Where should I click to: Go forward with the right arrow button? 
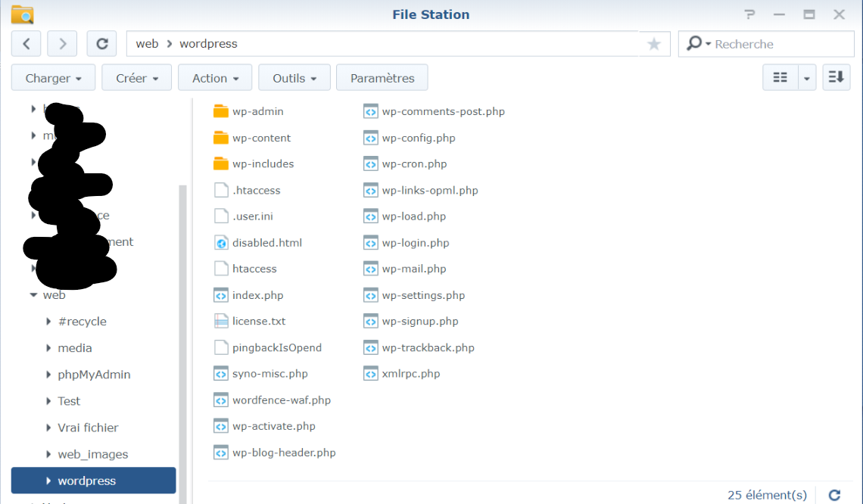pyautogui.click(x=62, y=43)
